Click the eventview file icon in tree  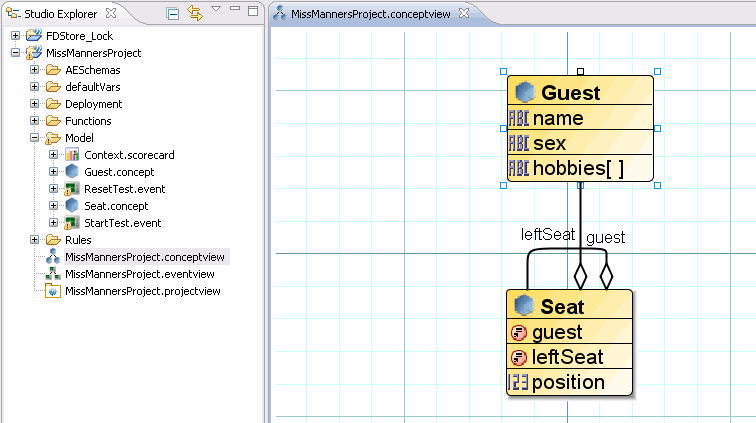pos(53,274)
